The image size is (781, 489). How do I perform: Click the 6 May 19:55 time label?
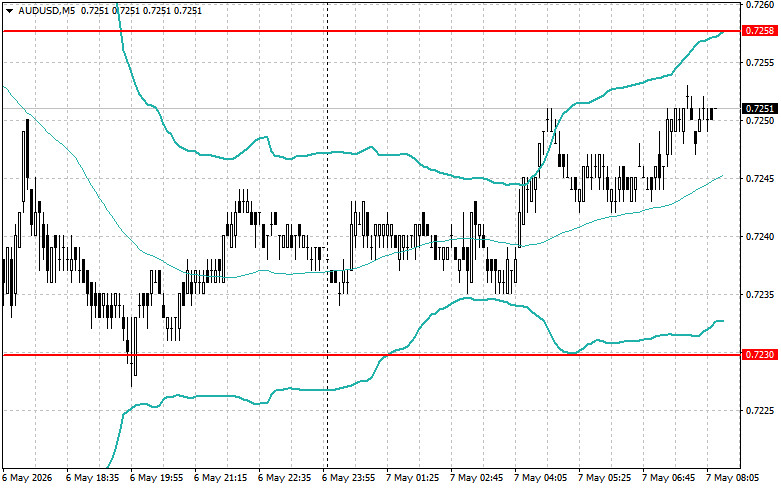point(156,478)
